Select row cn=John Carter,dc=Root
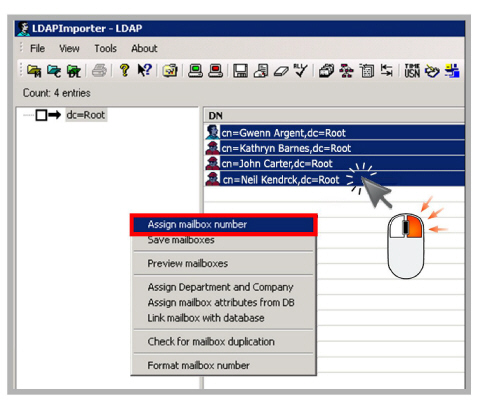This screenshot has width=478, height=412. click(x=335, y=163)
